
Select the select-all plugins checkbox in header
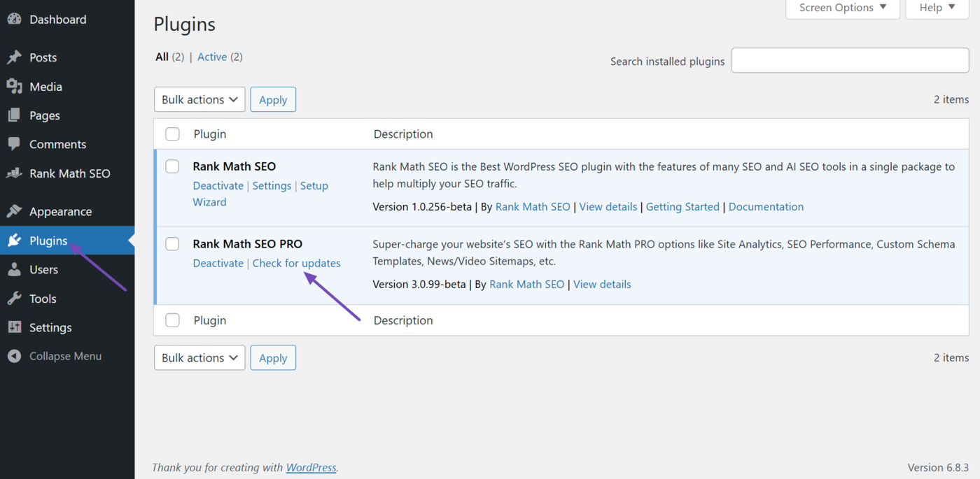[172, 134]
